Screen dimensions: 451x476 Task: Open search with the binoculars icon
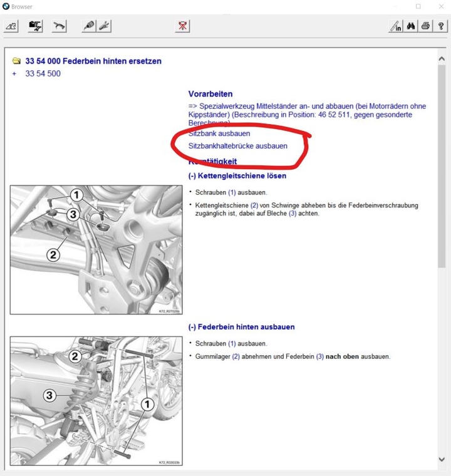[x=411, y=26]
